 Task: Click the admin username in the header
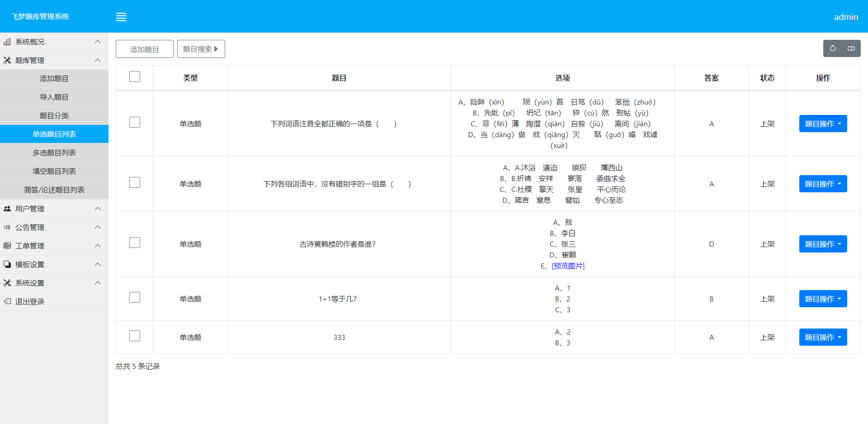(x=846, y=17)
